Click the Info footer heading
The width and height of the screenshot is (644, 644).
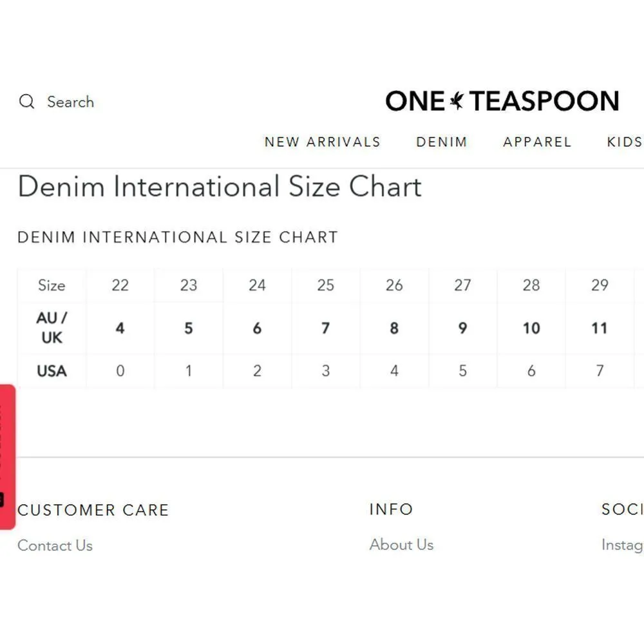coord(391,509)
